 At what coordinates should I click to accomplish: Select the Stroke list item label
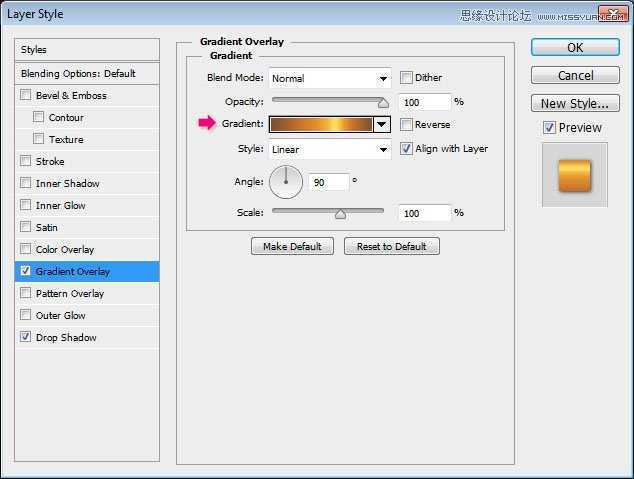(50, 162)
